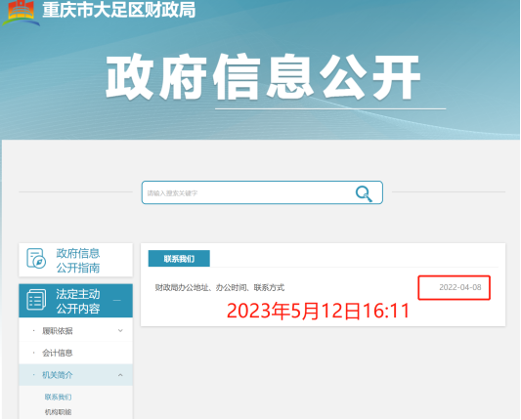Click the 政府信息公开 banner heading
521x420 pixels.
click(264, 77)
